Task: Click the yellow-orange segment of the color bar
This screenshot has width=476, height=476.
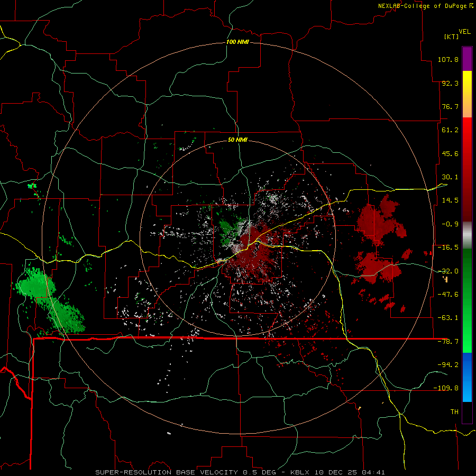Action: pyautogui.click(x=467, y=94)
